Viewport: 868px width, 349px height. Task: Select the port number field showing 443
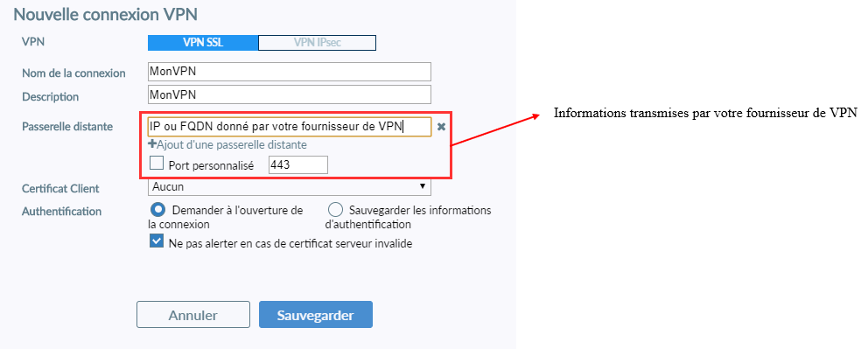point(297,164)
